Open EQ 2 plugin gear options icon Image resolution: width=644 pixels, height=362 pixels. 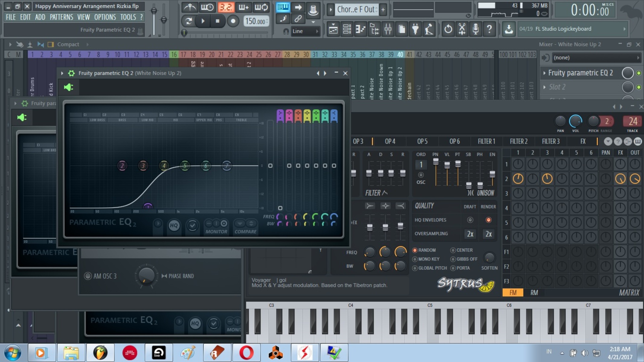(71, 73)
